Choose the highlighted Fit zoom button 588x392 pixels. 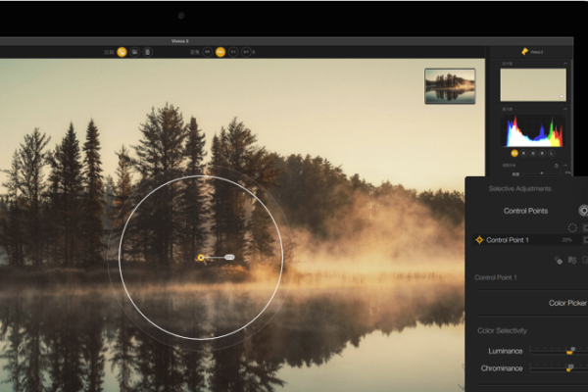[x=220, y=52]
